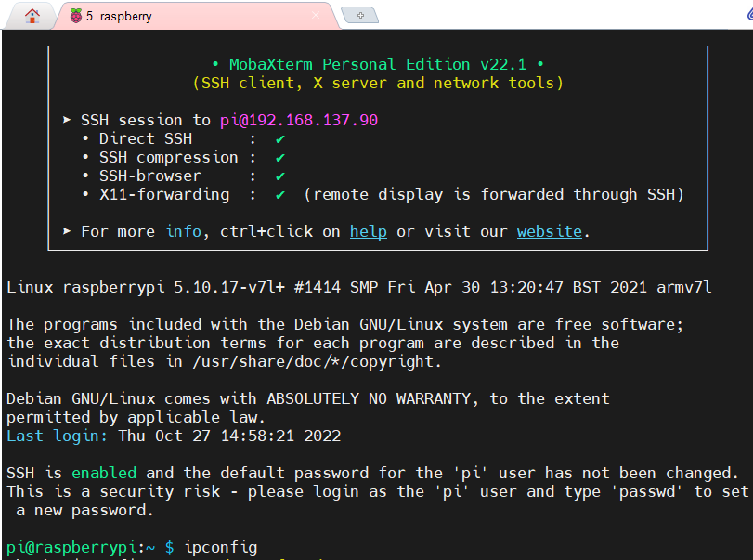
Task: Click the 'pi@192.168.137.90' session address
Action: (x=299, y=120)
